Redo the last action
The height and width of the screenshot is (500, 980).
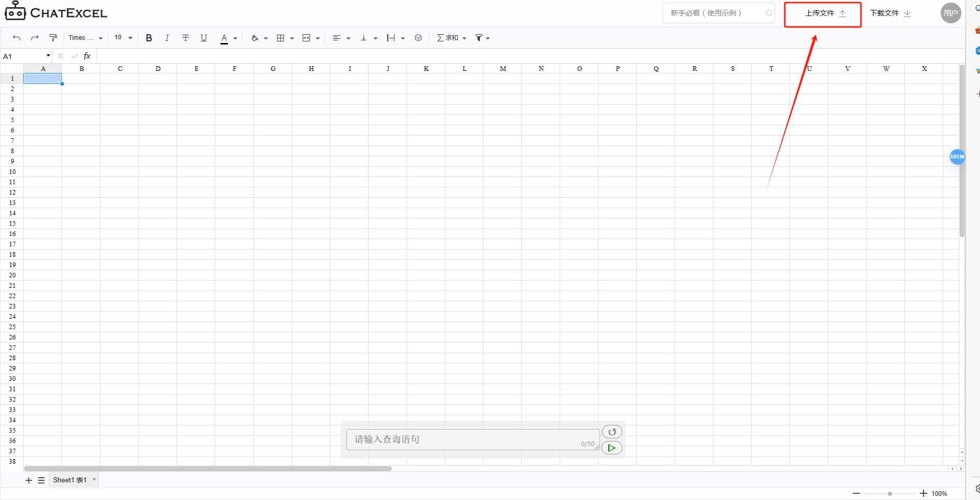click(x=35, y=38)
